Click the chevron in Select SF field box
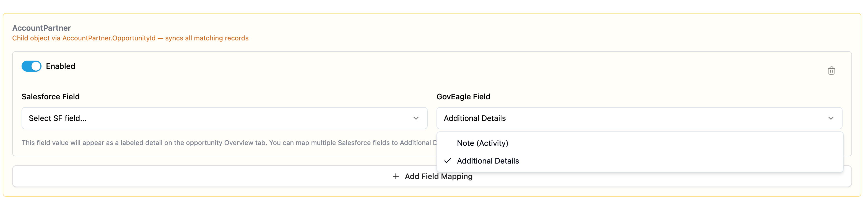 pyautogui.click(x=416, y=118)
